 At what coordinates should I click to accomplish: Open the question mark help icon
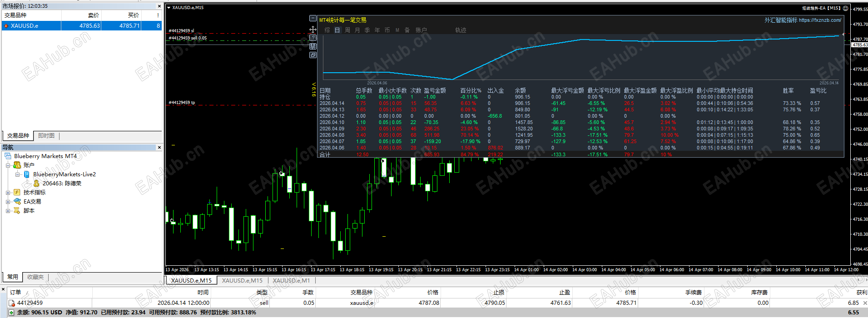pyautogui.click(x=312, y=38)
